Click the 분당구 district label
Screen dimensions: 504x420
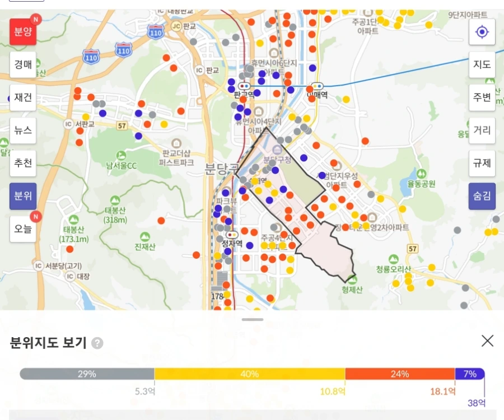tap(222, 169)
